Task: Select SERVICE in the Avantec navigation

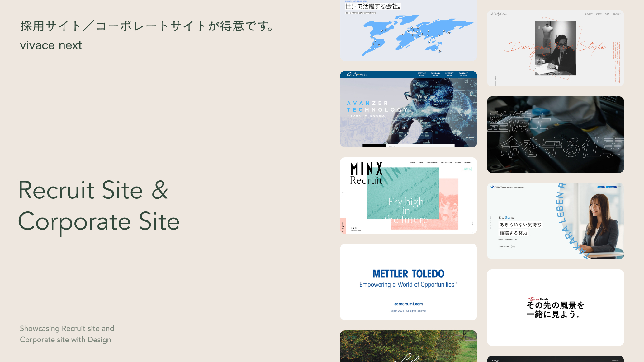Action: pyautogui.click(x=422, y=74)
